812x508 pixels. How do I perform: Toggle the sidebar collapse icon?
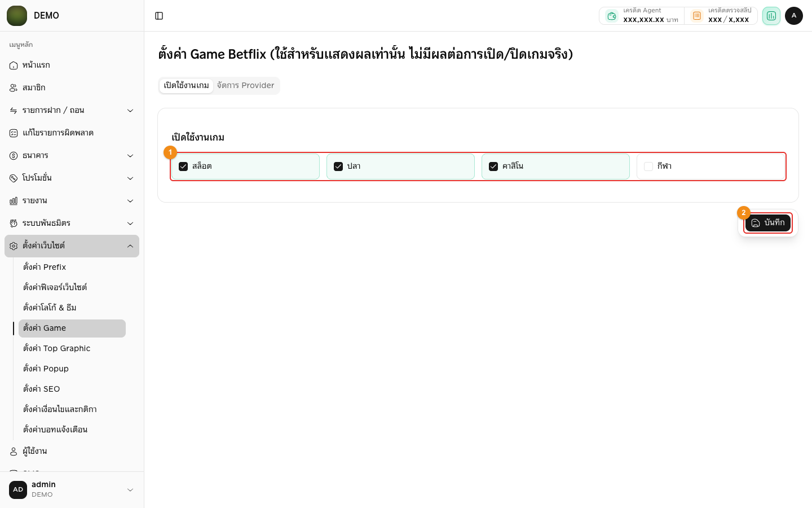point(159,16)
